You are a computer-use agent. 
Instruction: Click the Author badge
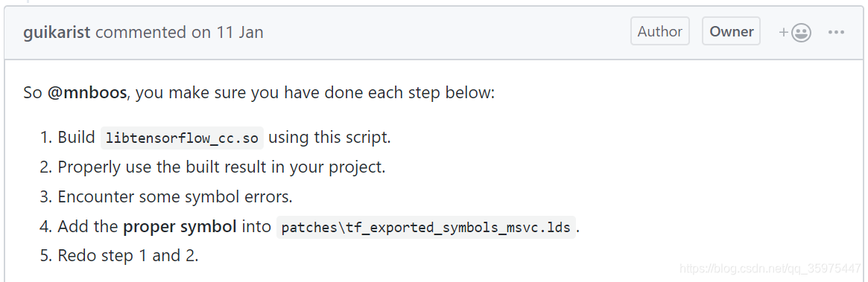660,31
